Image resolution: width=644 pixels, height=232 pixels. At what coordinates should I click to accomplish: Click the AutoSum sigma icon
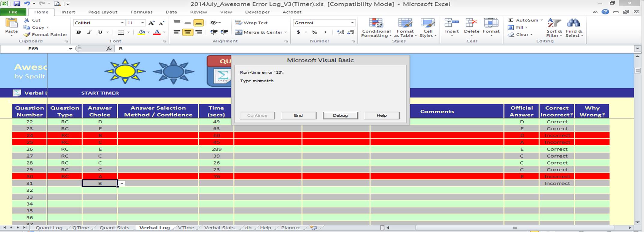coord(511,20)
